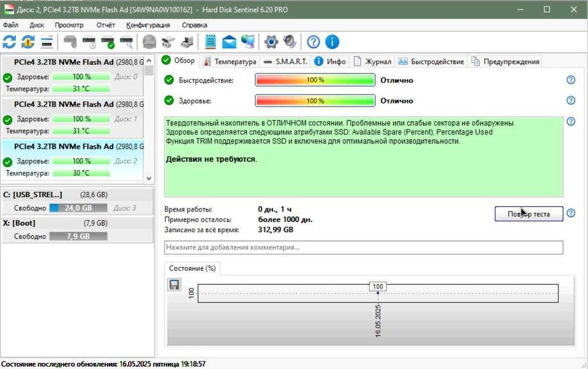Click the disk list panel toolbar icon
Viewport: 588px width, 369px height.
[47, 42]
